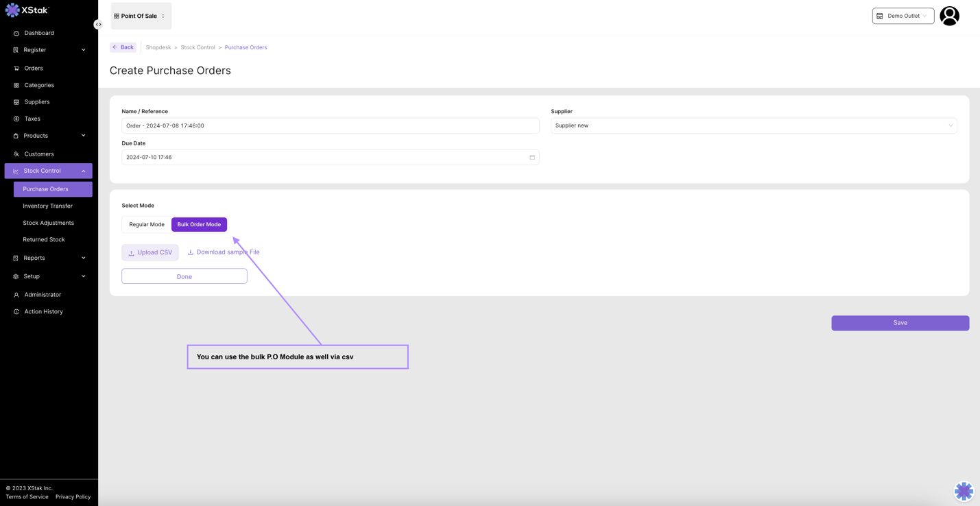Image resolution: width=980 pixels, height=506 pixels.
Task: Click the Suppliers icon in sidebar
Action: [x=16, y=102]
